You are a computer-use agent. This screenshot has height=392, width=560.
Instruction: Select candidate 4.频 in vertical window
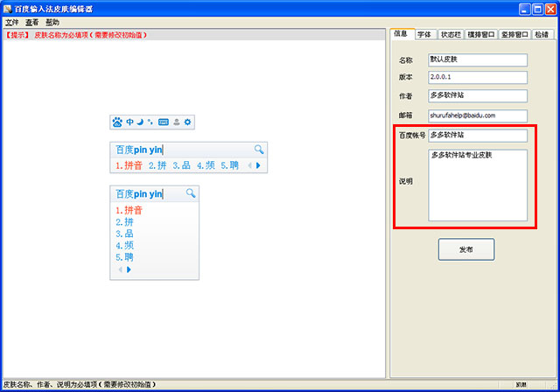click(124, 246)
